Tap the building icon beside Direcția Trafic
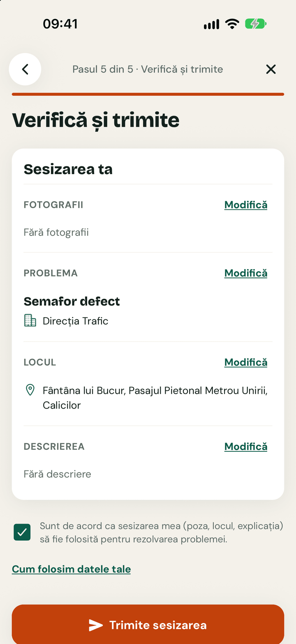This screenshot has width=296, height=644. click(x=30, y=321)
